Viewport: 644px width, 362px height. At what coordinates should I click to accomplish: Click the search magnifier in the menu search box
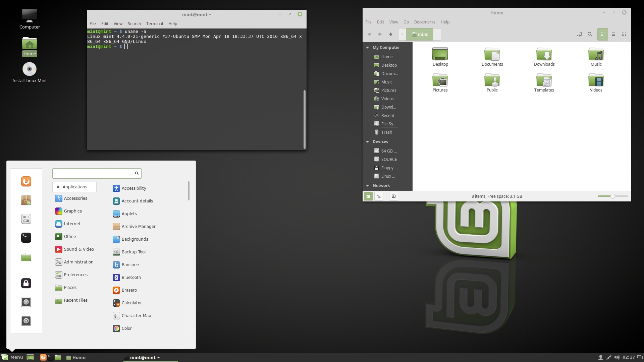coord(137,173)
